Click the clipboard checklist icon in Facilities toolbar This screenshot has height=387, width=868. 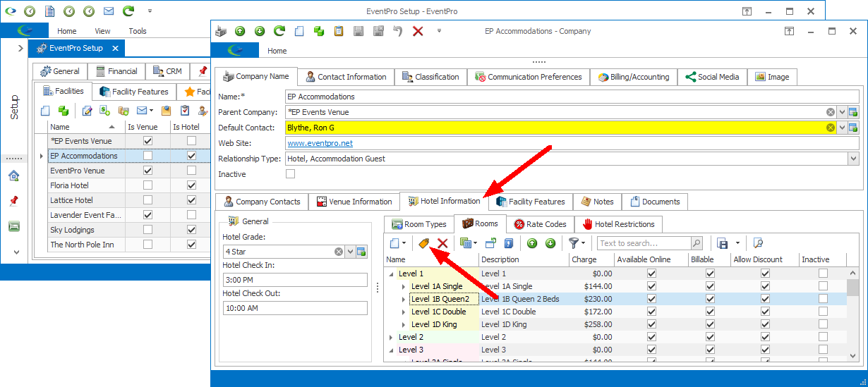185,111
